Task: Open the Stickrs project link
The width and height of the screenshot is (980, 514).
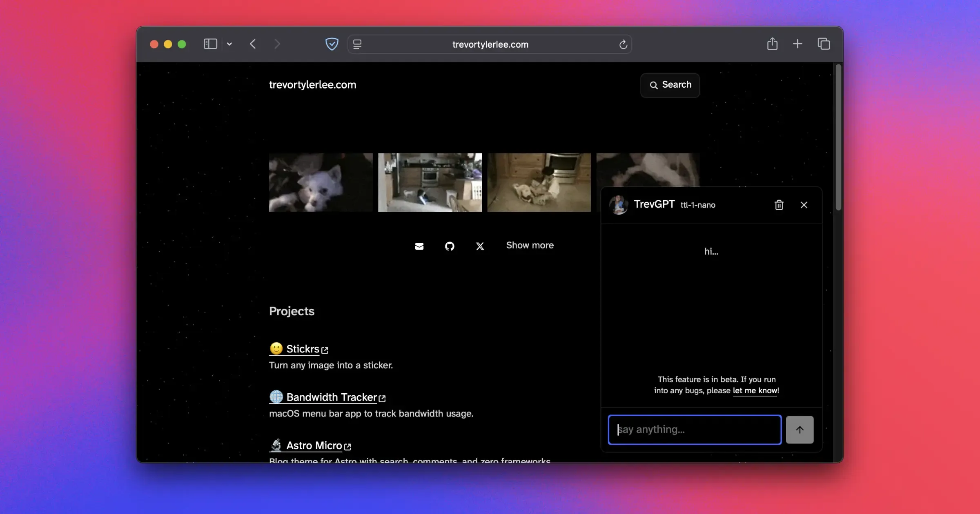Action: point(299,349)
